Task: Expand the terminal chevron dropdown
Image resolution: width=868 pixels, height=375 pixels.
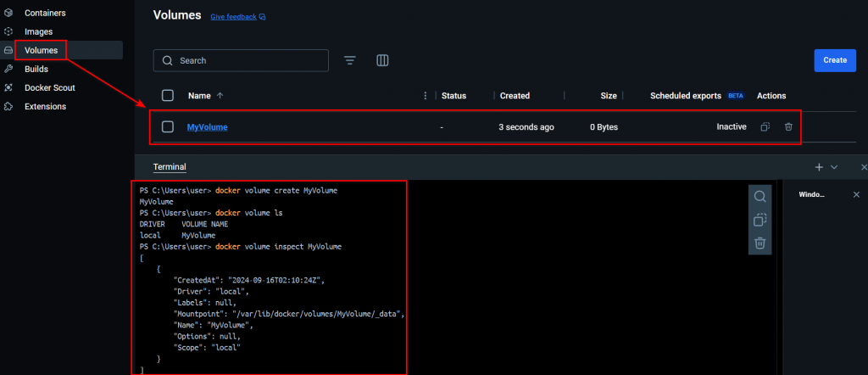Action: (x=834, y=167)
